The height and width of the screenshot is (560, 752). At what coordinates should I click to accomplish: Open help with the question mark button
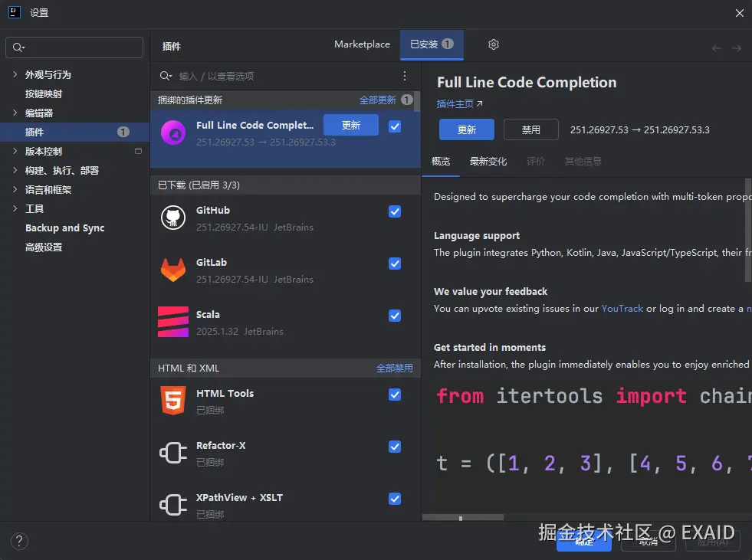point(19,542)
